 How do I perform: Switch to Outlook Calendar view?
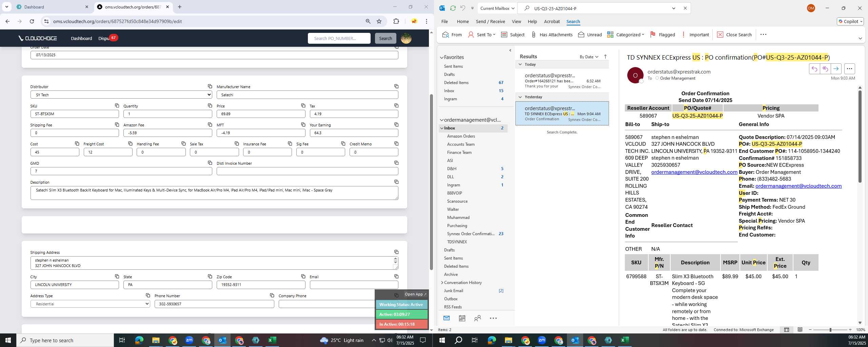462,318
